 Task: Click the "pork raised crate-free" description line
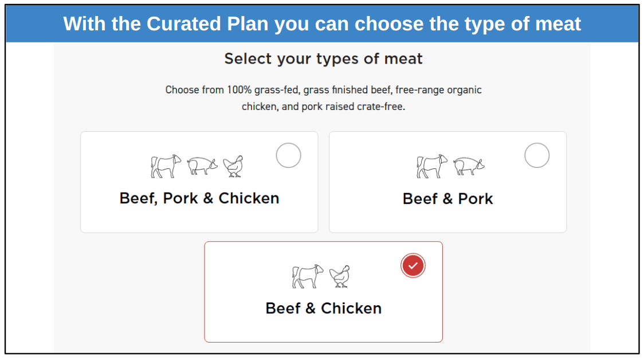point(323,107)
